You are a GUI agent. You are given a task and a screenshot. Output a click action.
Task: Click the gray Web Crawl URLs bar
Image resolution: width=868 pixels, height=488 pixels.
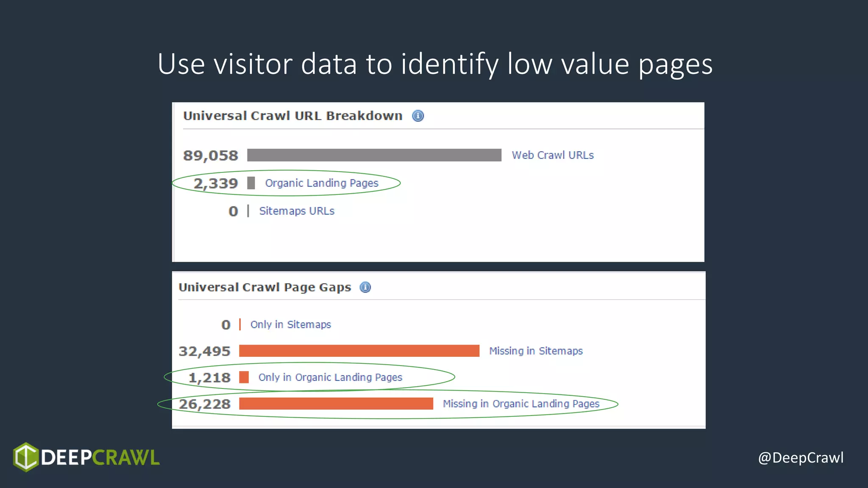374,155
